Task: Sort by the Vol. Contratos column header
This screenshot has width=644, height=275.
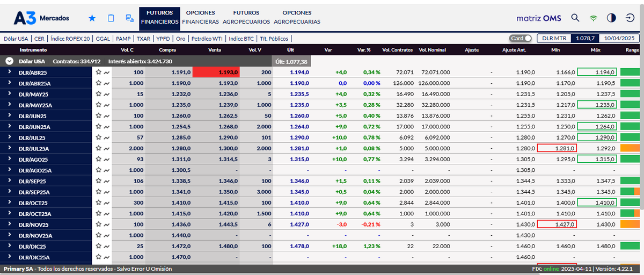Action: tap(397, 50)
